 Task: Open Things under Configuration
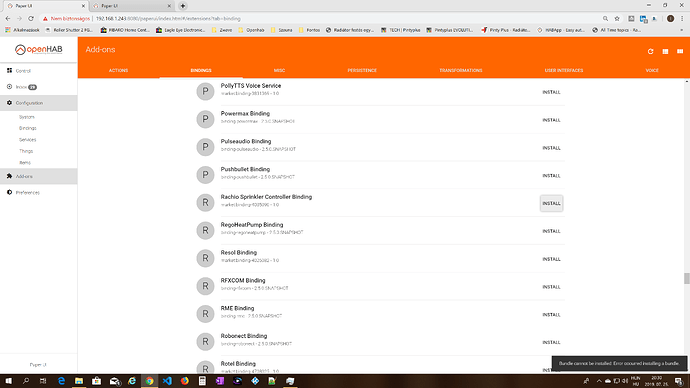[26, 151]
